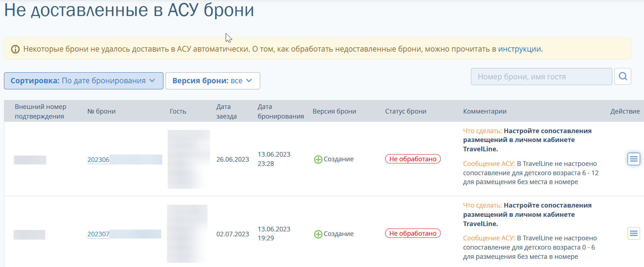The height and width of the screenshot is (267, 644).
Task: Click the Не обработано status for booking 202307
Action: (413, 234)
